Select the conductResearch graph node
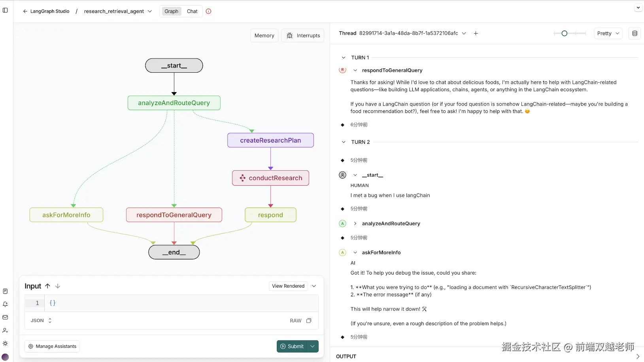 pyautogui.click(x=270, y=178)
